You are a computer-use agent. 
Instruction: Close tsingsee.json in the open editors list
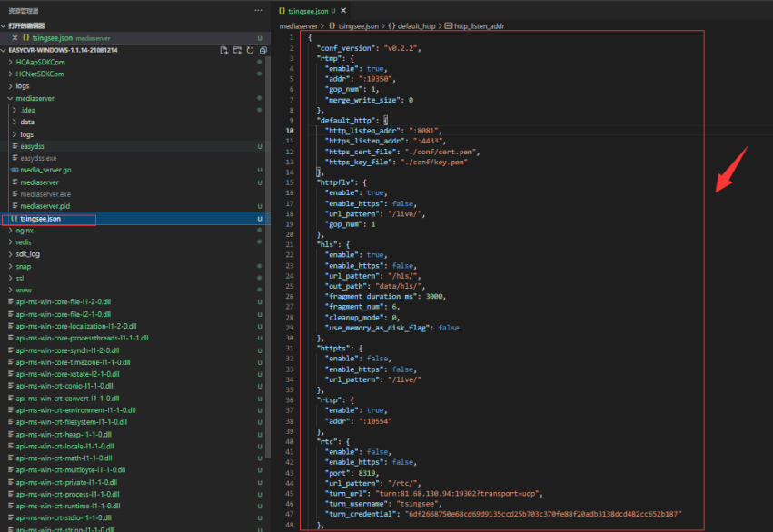click(15, 38)
